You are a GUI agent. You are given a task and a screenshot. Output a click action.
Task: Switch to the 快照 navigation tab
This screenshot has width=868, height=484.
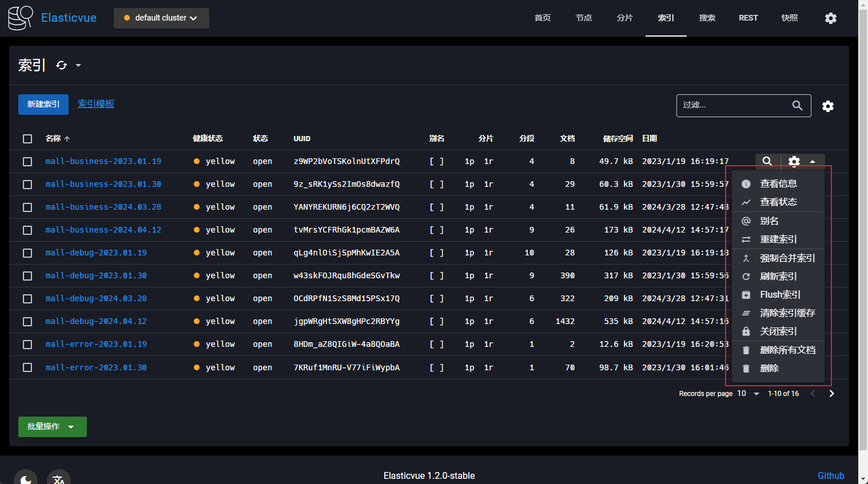789,18
